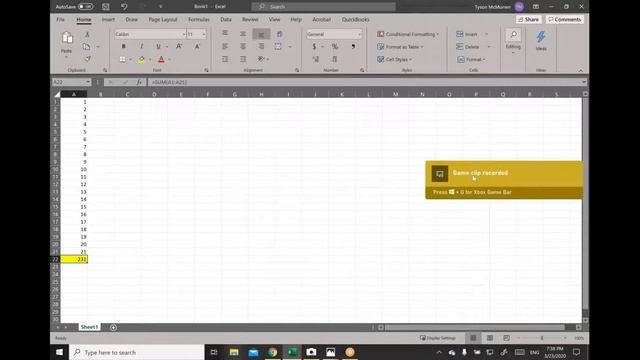Click the Editing search icon
This screenshot has width=640, height=360.
pos(513,35)
